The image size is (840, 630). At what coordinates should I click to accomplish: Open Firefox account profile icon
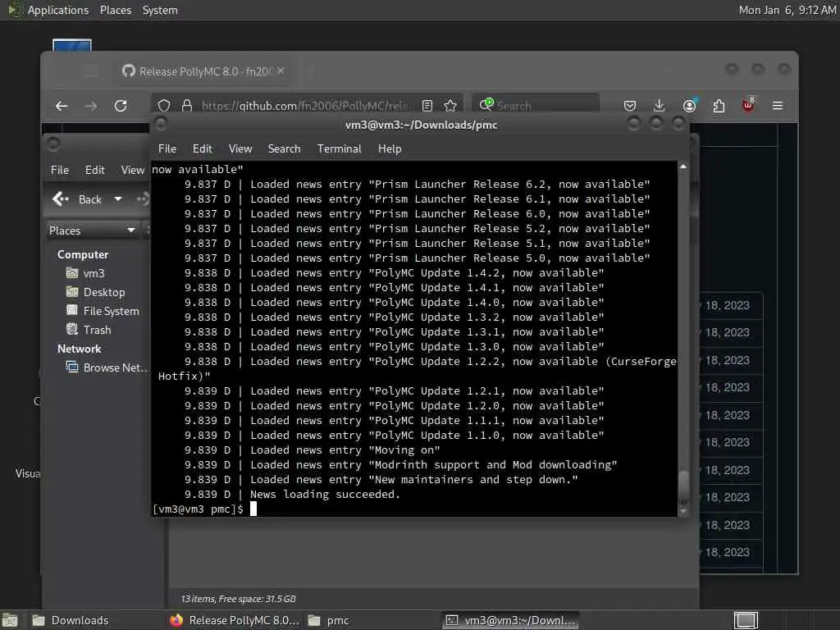coord(689,106)
